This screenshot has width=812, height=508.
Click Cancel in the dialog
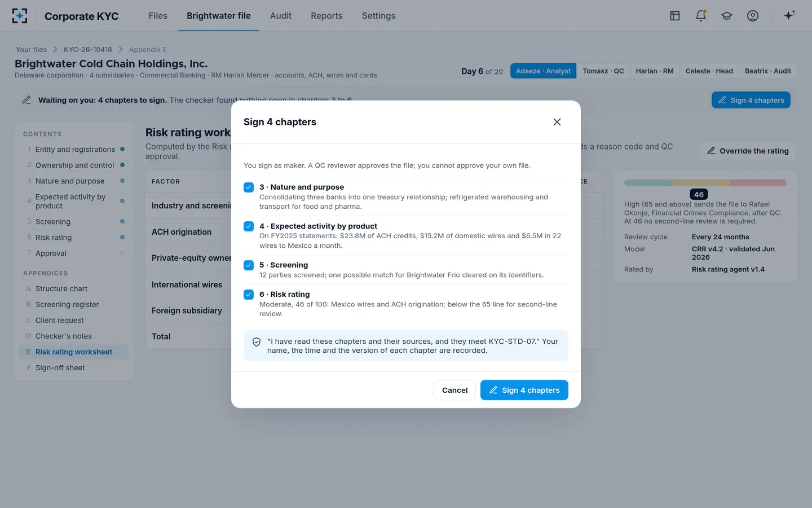point(454,390)
